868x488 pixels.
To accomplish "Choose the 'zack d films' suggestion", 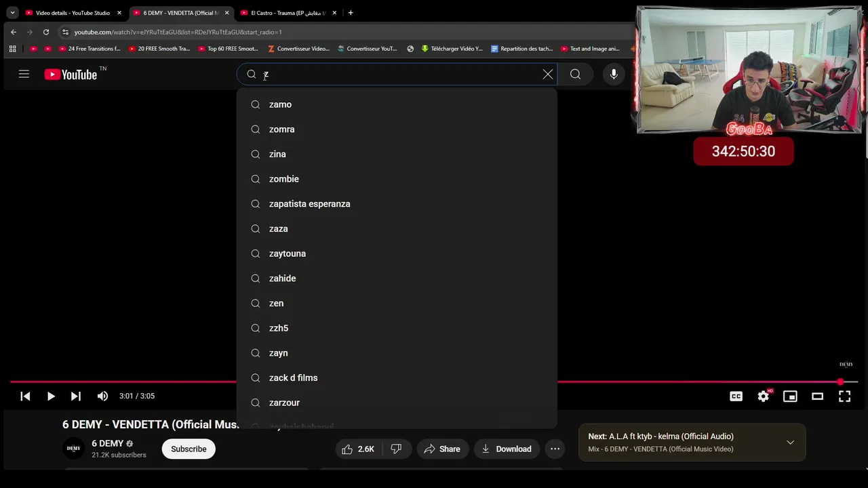I will (397, 378).
